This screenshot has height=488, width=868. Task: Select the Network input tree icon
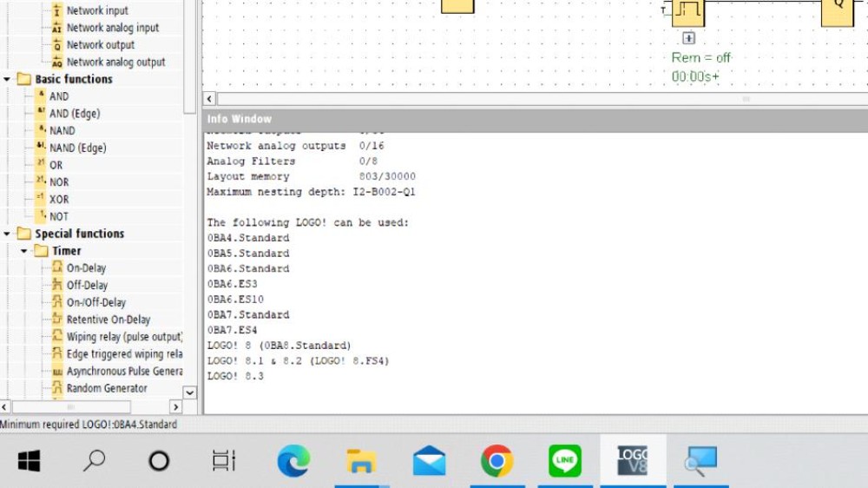[57, 10]
